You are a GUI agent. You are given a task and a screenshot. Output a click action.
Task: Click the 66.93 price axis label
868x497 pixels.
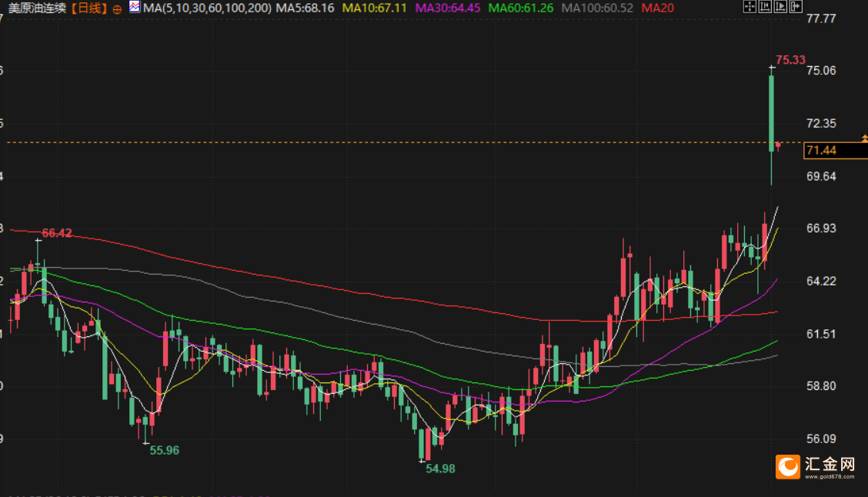821,228
